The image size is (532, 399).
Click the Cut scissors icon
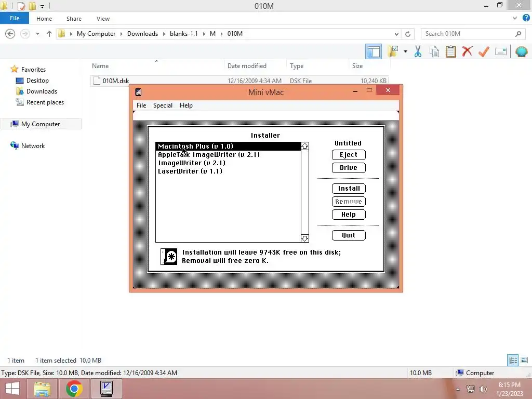coord(418,51)
